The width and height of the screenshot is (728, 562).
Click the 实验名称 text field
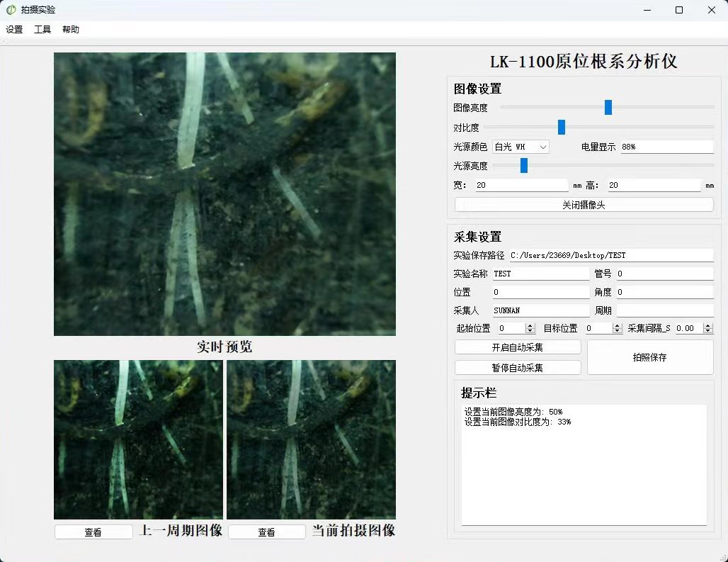point(540,274)
